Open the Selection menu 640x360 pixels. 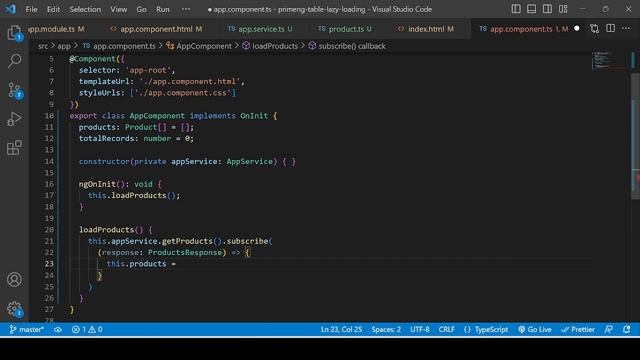[x=85, y=9]
